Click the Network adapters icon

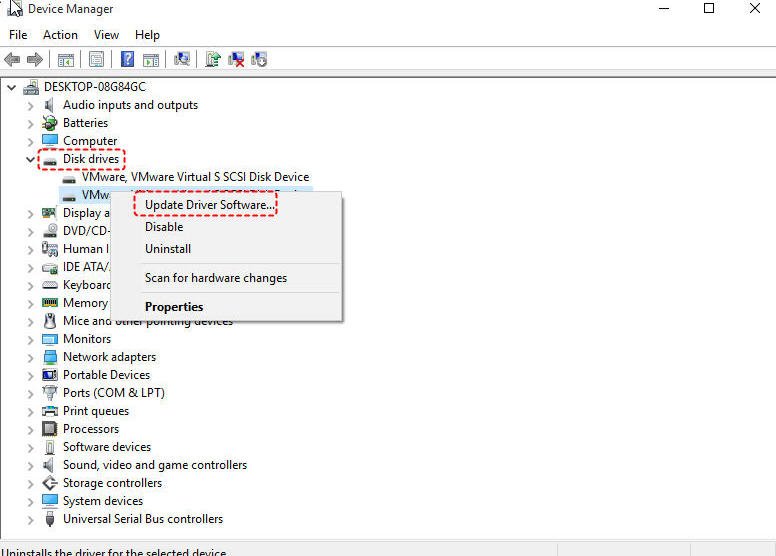point(50,357)
